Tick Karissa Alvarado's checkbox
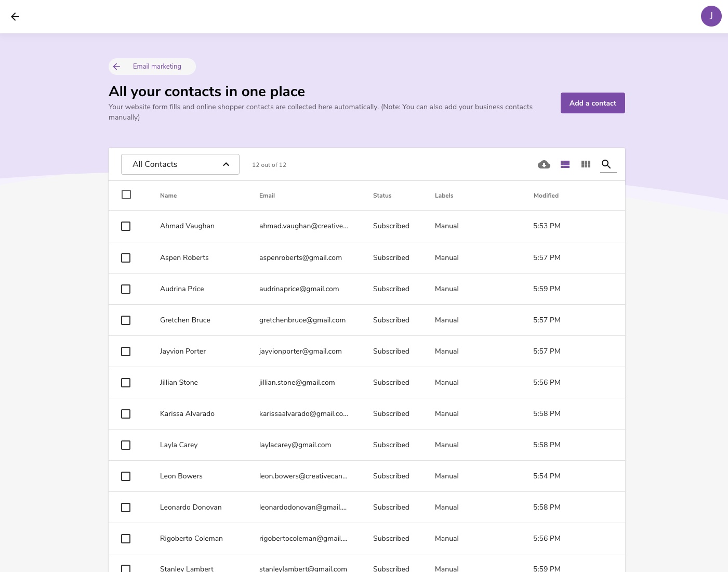 click(x=126, y=414)
